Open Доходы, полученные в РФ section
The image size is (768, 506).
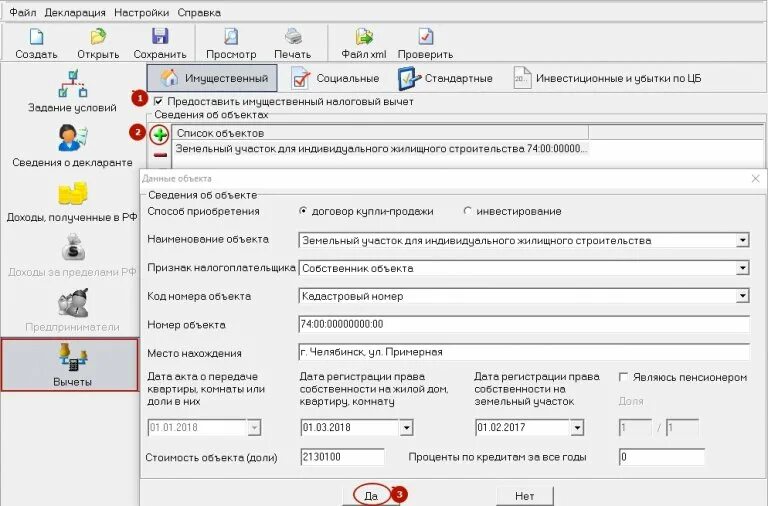coord(72,201)
